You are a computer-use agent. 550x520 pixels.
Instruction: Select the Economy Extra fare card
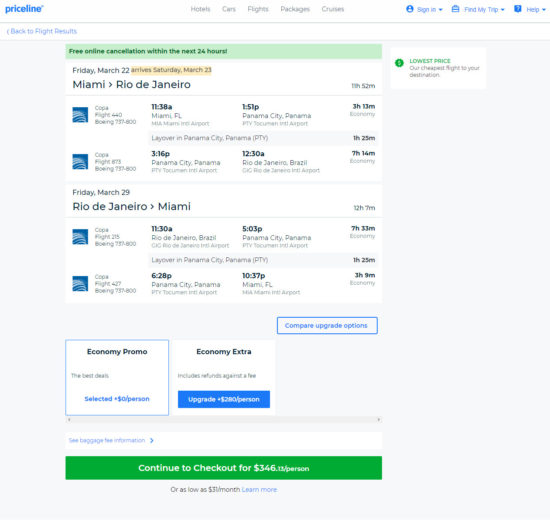pyautogui.click(x=224, y=378)
